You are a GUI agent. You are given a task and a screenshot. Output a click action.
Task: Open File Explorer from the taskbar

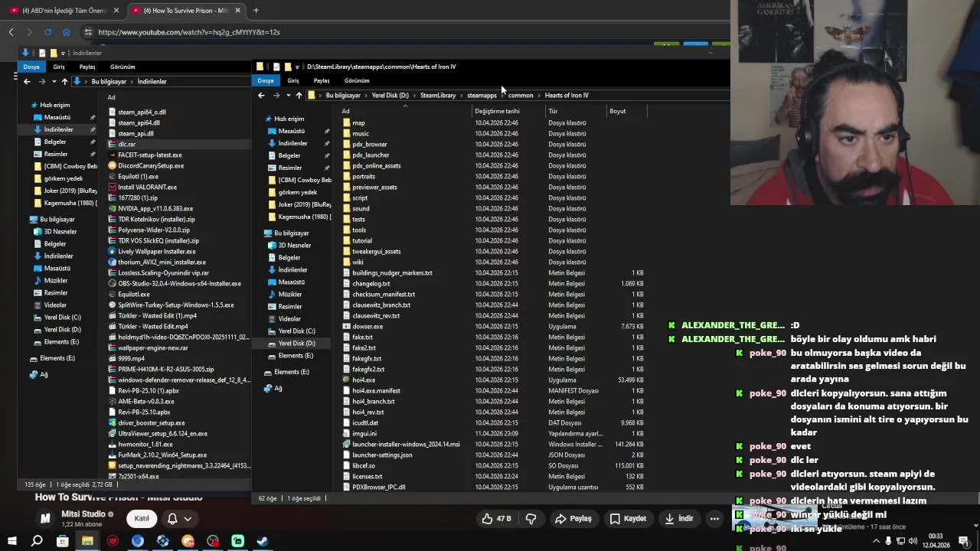87,541
